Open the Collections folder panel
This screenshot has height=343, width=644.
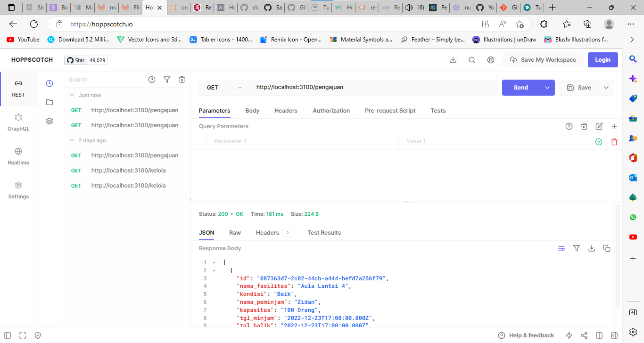coord(50,102)
